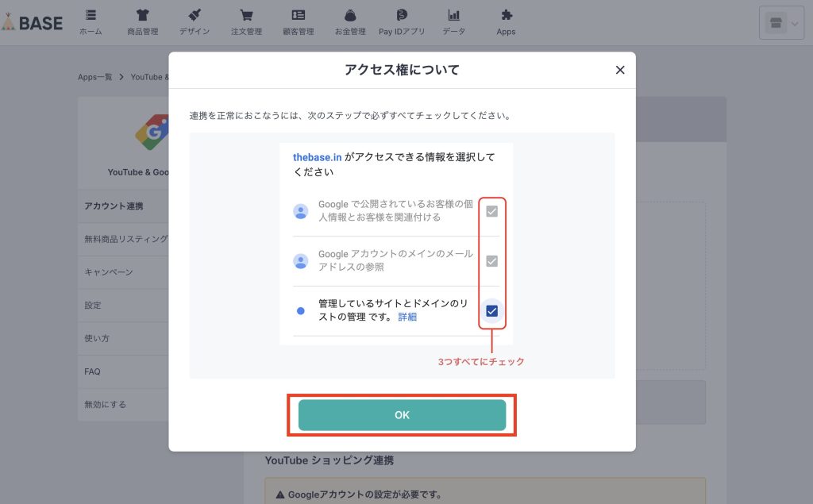The image size is (813, 504).
Task: Toggle checkbox for サイトとドメインのリストの管理
Action: tap(491, 310)
